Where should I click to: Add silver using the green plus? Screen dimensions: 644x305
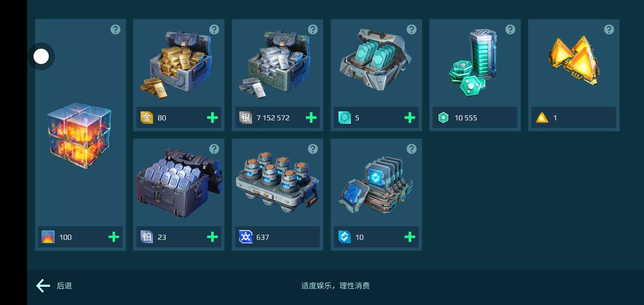[311, 118]
